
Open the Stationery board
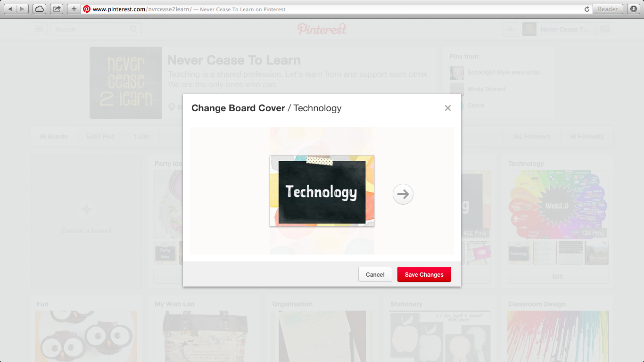click(x=440, y=336)
